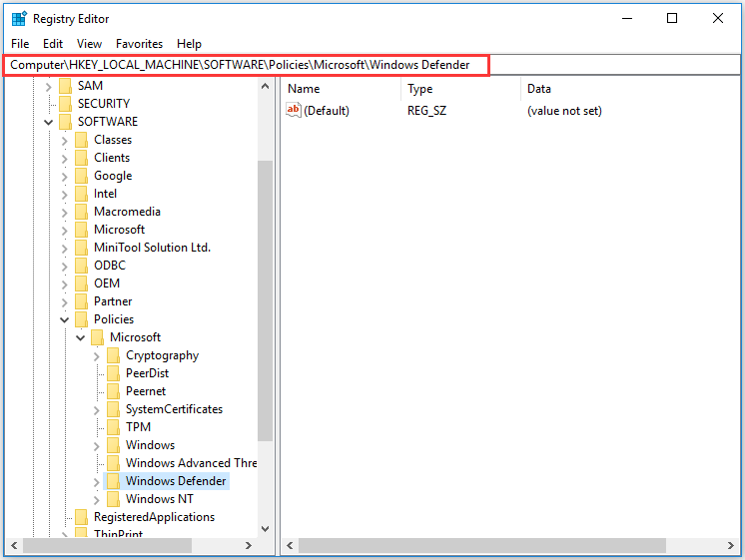
Task: Click the tree pane scroll down arrow
Action: coord(265,529)
